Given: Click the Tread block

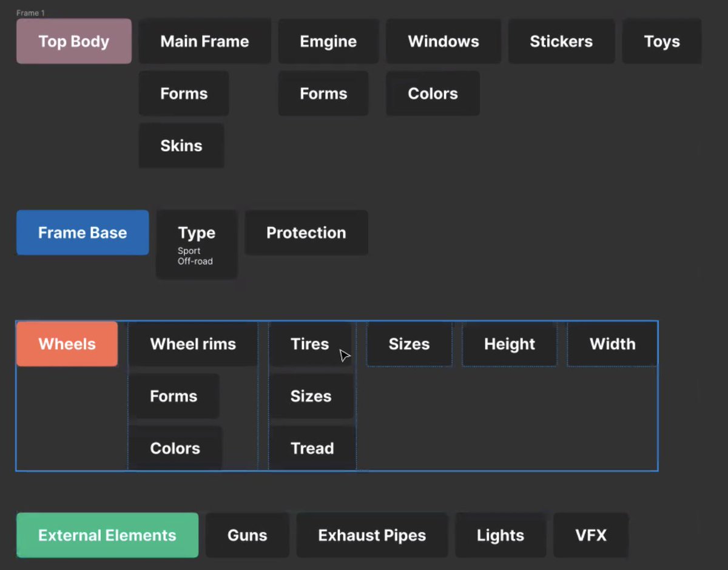Looking at the screenshot, I should pos(312,449).
